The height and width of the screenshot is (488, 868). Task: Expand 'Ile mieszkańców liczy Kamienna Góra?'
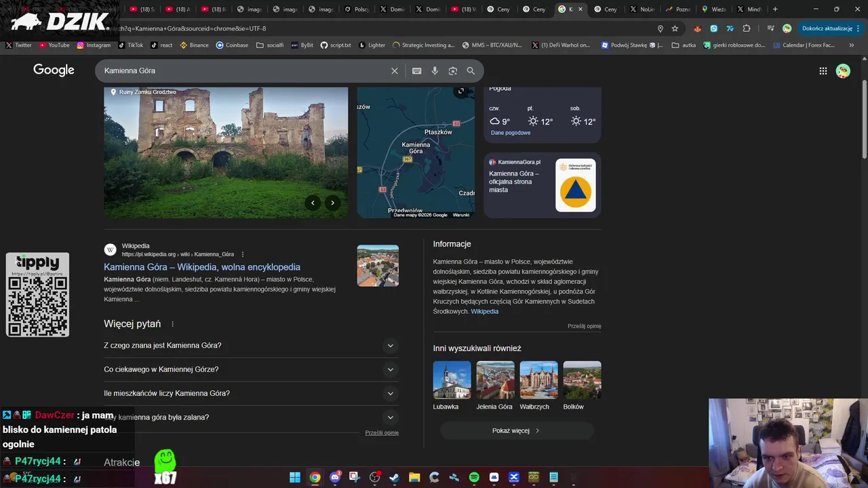pyautogui.click(x=250, y=393)
